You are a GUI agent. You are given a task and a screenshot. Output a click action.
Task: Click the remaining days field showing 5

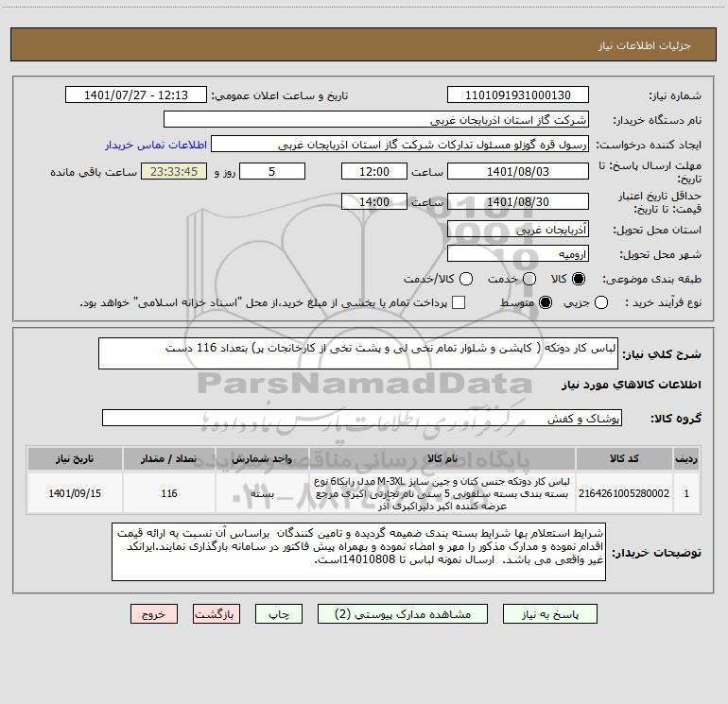point(272,171)
